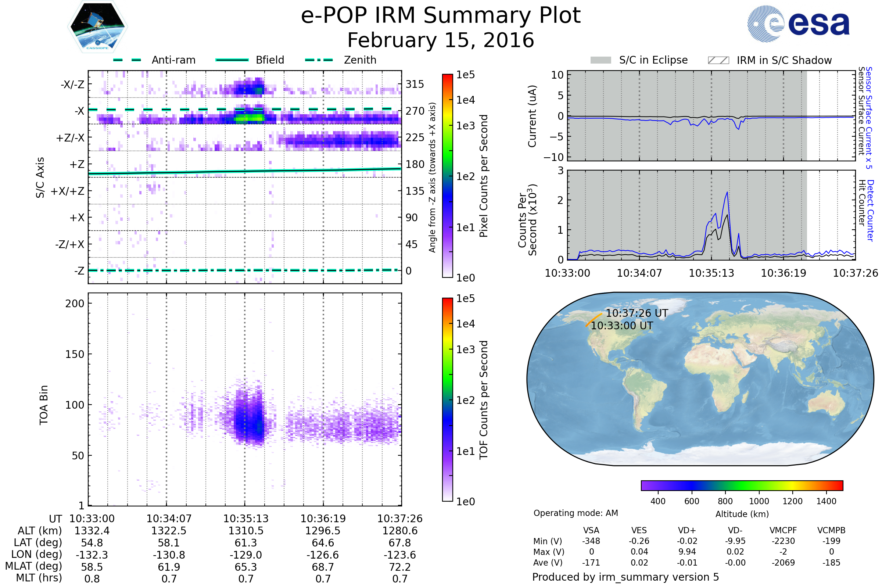Click the peak in the Detect Counter plot
This screenshot has height=588, width=882.
pyautogui.click(x=727, y=193)
